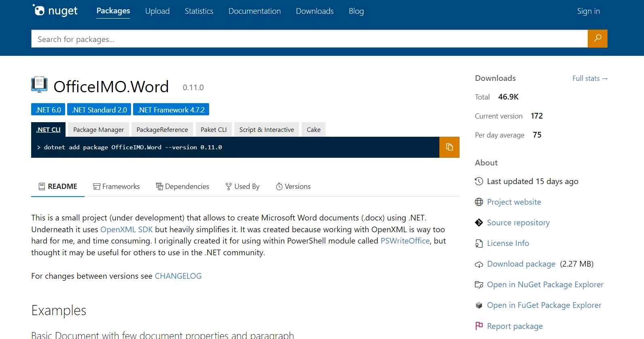Focus the Search for packages field

click(x=309, y=39)
